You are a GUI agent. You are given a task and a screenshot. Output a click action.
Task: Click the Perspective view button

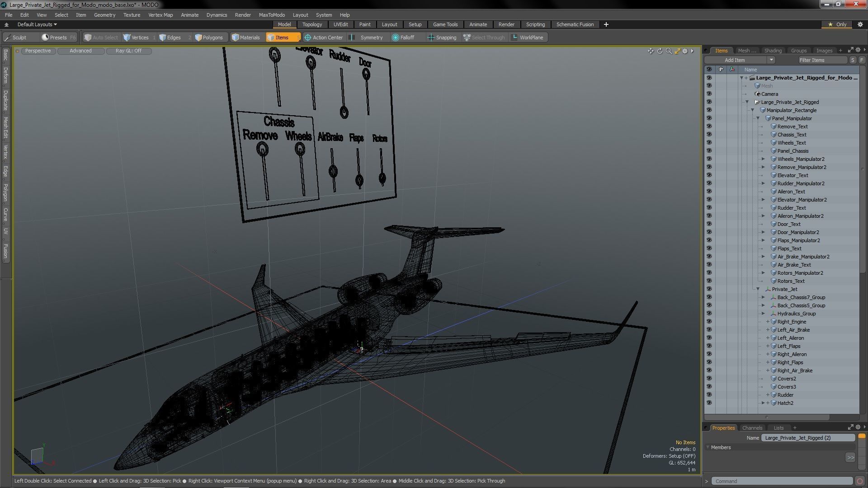(38, 51)
